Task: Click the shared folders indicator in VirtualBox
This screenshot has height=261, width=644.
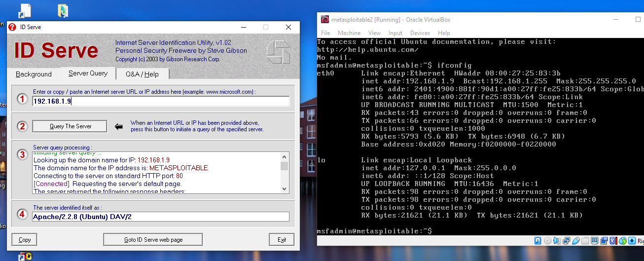Action: [x=585, y=241]
